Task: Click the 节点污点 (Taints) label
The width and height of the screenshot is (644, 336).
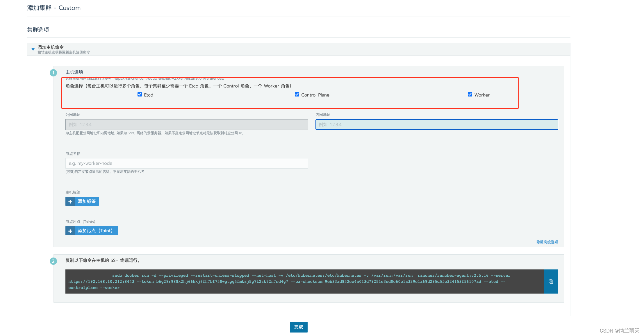Action: [x=80, y=221]
